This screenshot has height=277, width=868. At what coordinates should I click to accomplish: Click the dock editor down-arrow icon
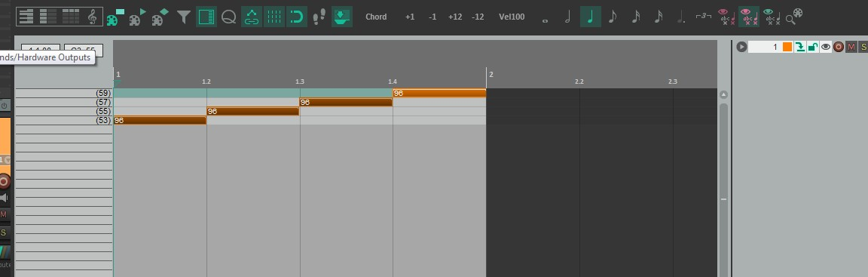(x=342, y=17)
